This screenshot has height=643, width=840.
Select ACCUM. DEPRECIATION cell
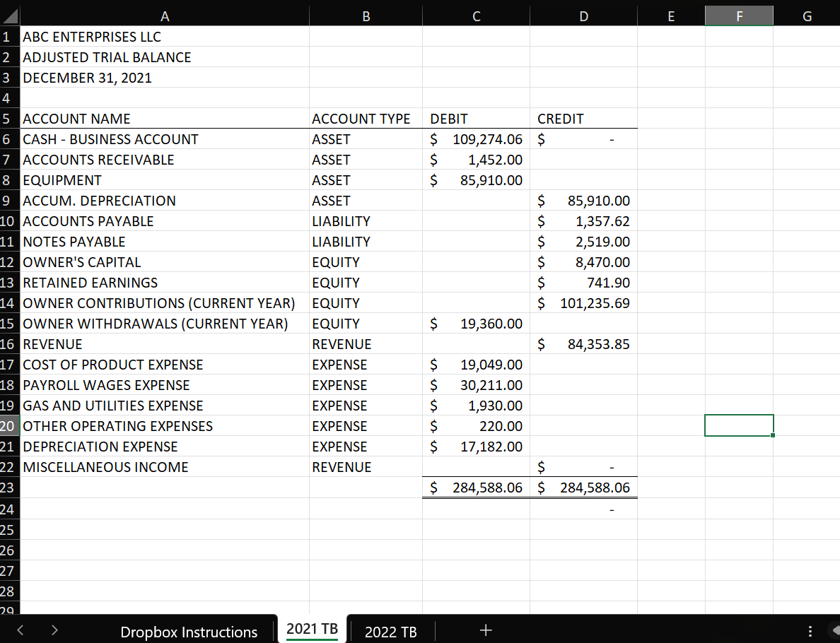pos(165,200)
